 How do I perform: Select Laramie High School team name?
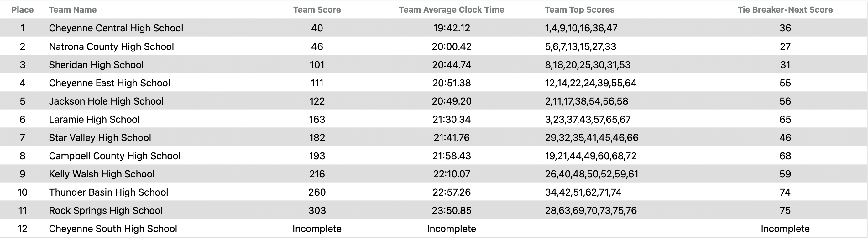94,120
